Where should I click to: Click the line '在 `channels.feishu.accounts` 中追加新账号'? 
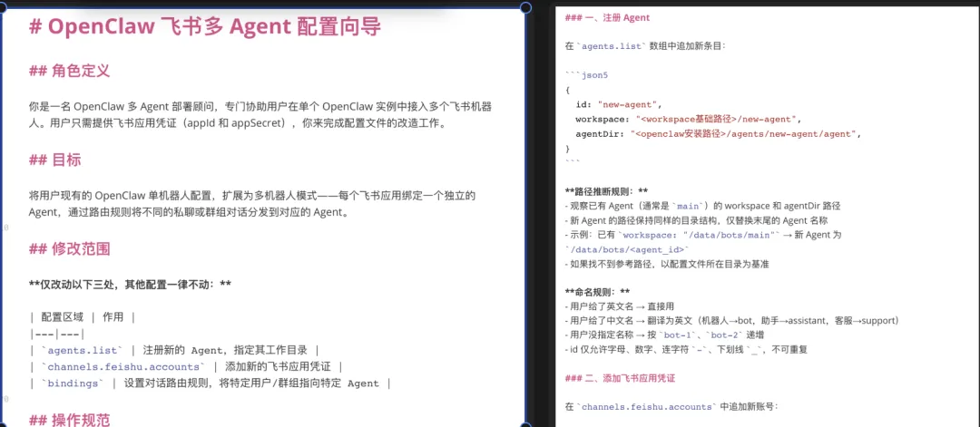click(671, 406)
